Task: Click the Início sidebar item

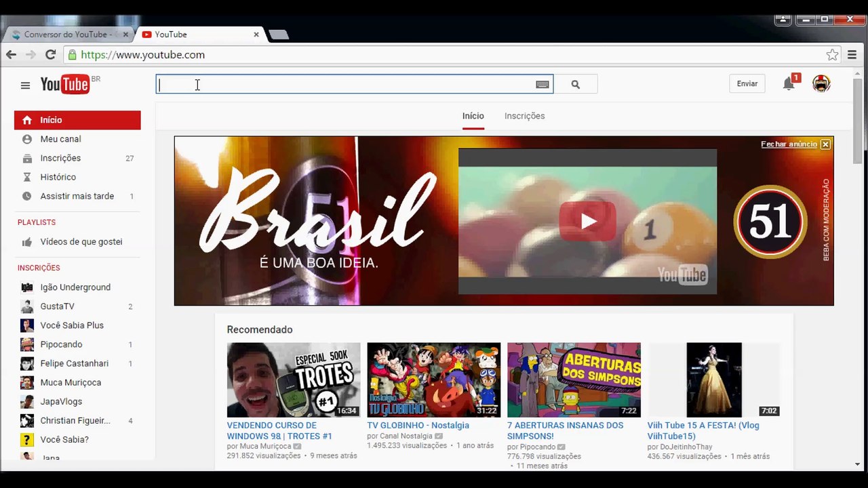Action: pyautogui.click(x=77, y=120)
